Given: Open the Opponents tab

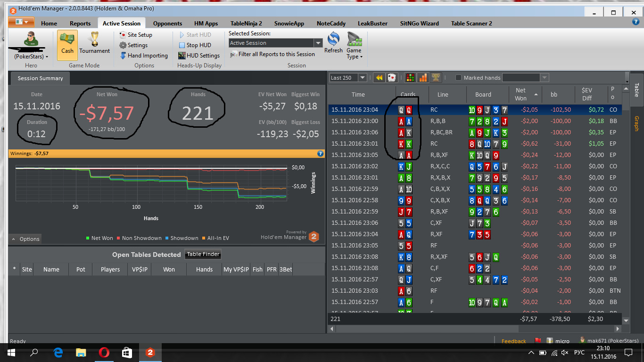Looking at the screenshot, I should (x=167, y=23).
